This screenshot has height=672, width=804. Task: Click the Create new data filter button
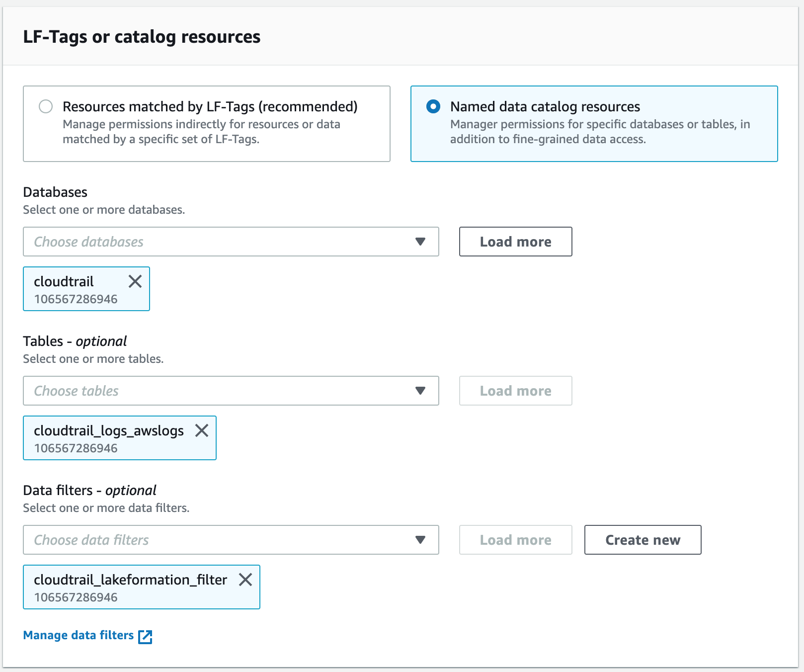click(x=643, y=540)
